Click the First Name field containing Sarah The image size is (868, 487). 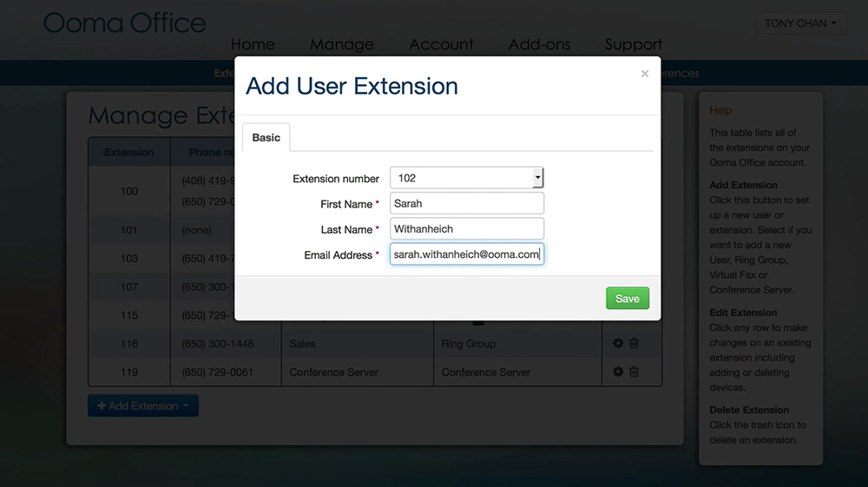pos(466,203)
